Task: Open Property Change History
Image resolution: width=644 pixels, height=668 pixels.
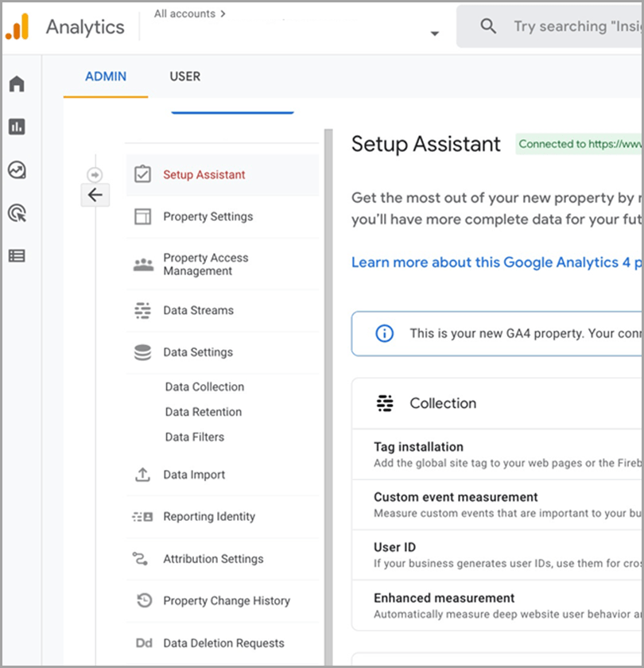Action: 223,600
